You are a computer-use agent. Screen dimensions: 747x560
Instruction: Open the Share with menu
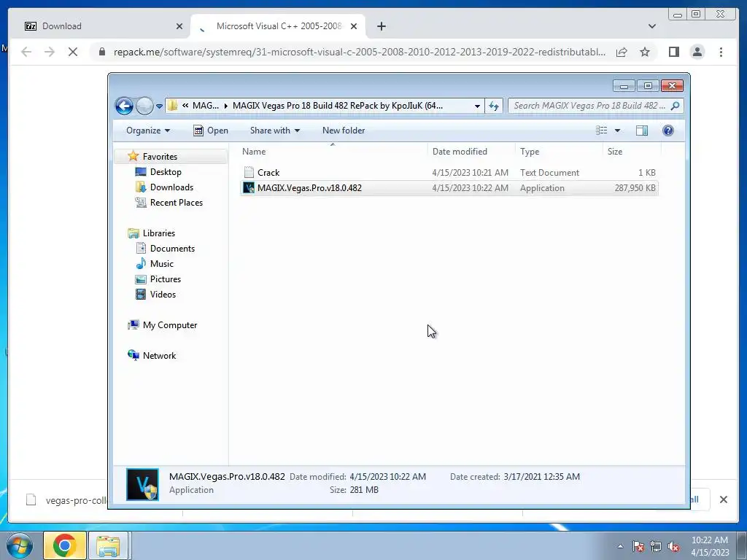pyautogui.click(x=275, y=131)
